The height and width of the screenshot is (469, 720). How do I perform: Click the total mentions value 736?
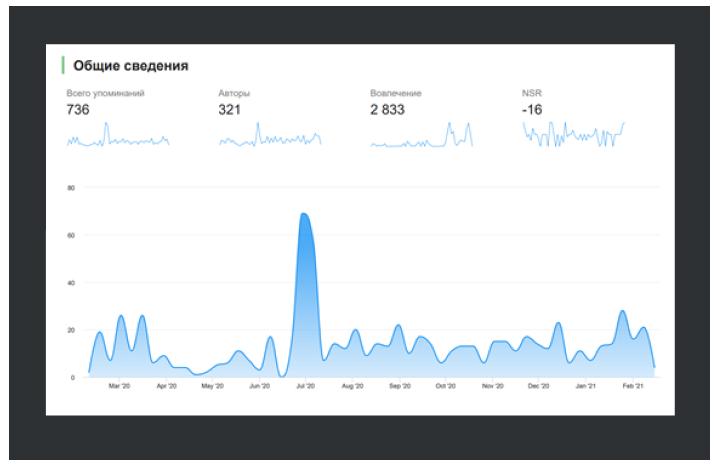(x=78, y=109)
